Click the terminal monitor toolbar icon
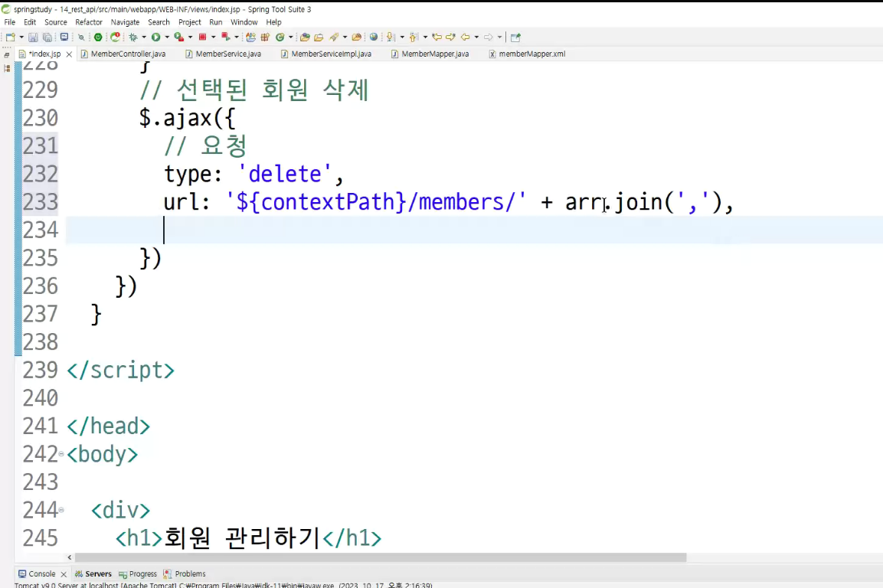This screenshot has width=883, height=588. 64,38
